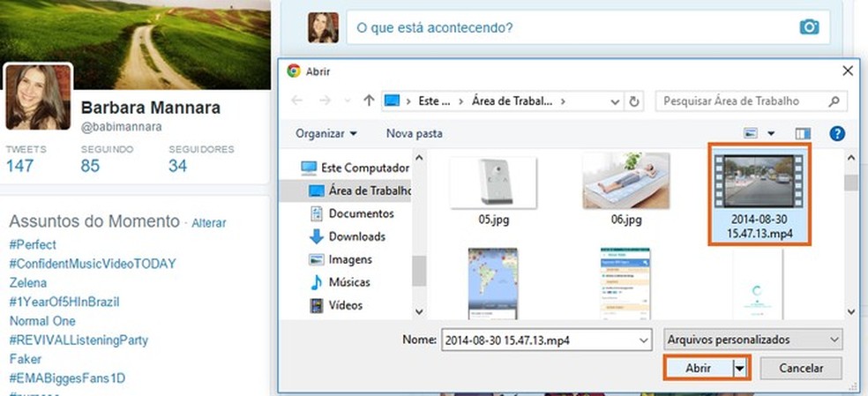Click sidebar scrollbar down arrow

tap(420, 312)
